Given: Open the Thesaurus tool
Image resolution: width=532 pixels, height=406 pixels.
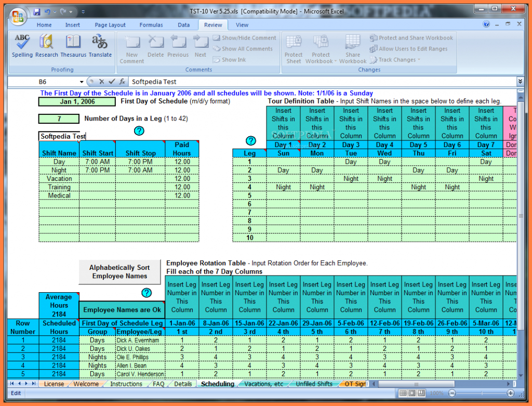Looking at the screenshot, I should point(73,45).
